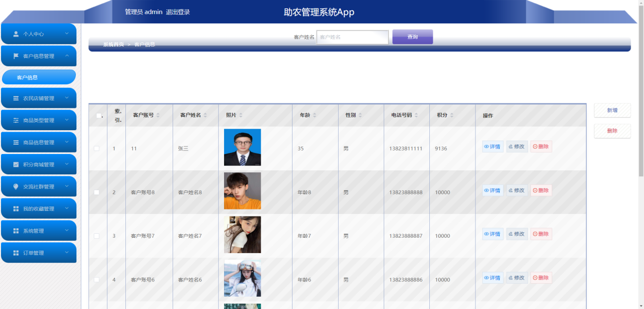This screenshot has width=644, height=309.
Task: Open 详情 for 客户姓名6 row
Action: (x=493, y=278)
